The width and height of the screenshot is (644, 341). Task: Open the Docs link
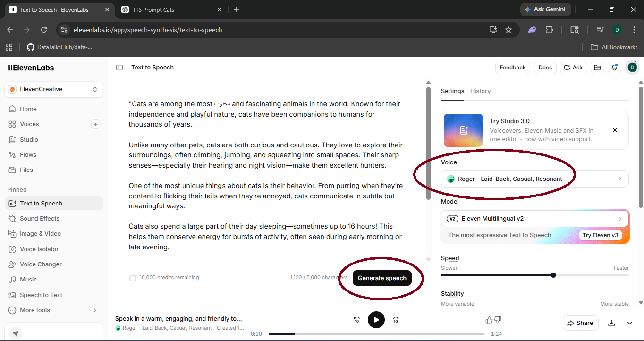pyautogui.click(x=545, y=68)
